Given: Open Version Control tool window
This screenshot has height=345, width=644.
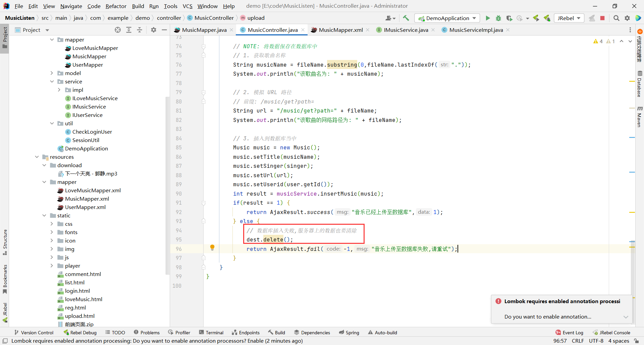Looking at the screenshot, I should [34, 333].
